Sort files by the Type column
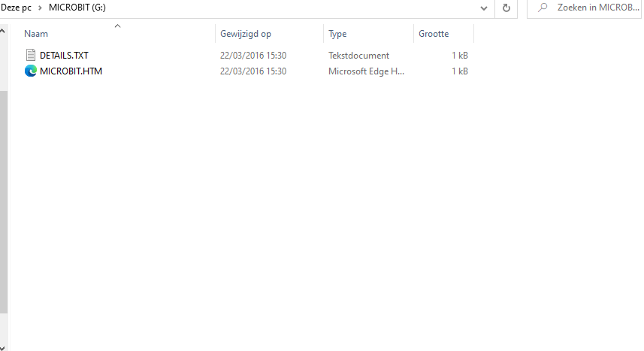 coord(337,34)
